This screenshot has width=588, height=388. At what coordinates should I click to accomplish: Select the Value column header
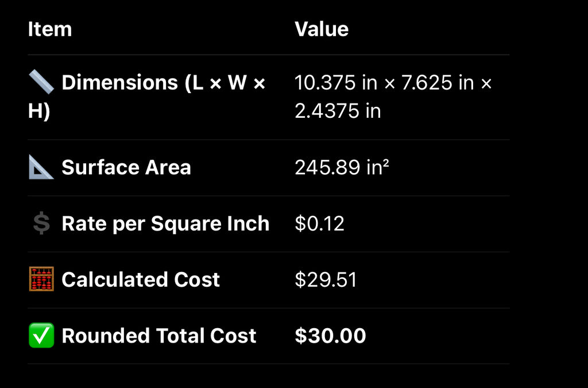point(322,29)
